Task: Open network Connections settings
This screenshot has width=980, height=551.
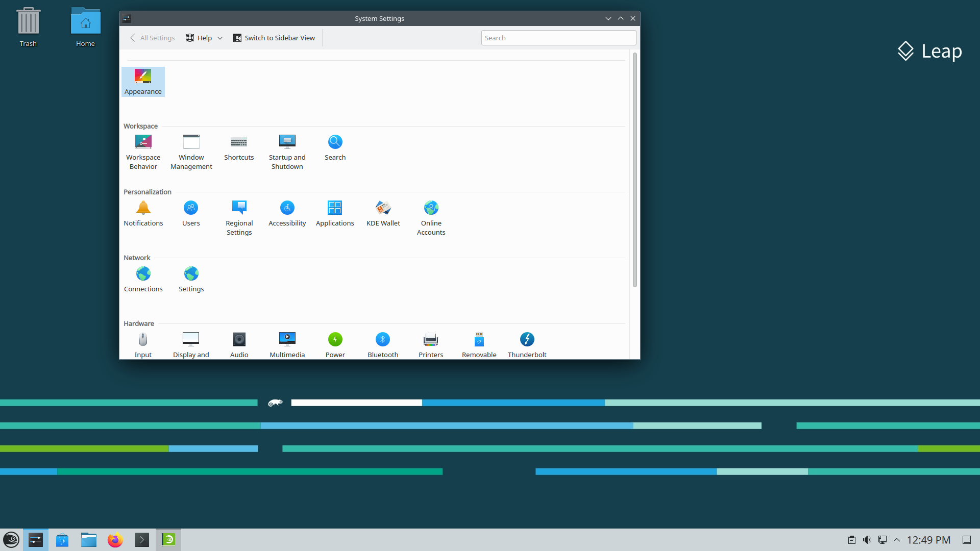Action: coord(143,280)
